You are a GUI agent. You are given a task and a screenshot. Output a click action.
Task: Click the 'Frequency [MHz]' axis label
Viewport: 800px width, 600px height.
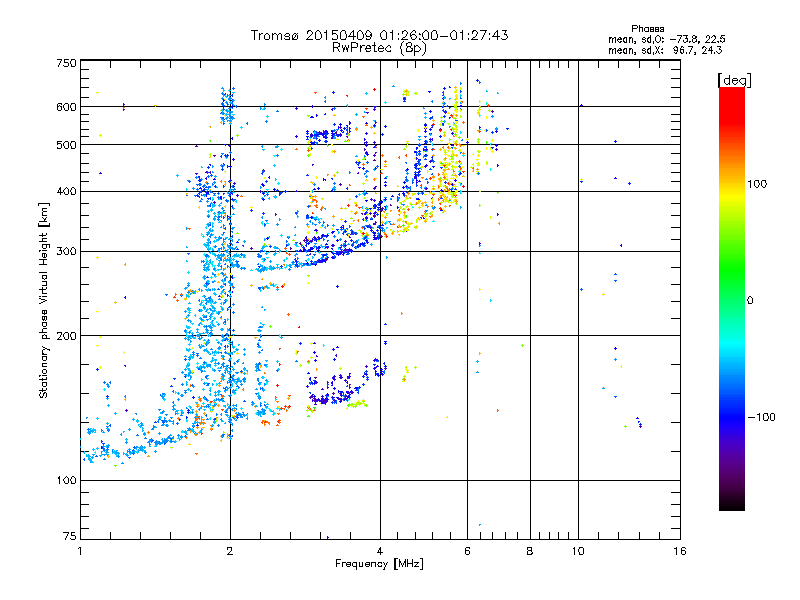[x=379, y=564]
